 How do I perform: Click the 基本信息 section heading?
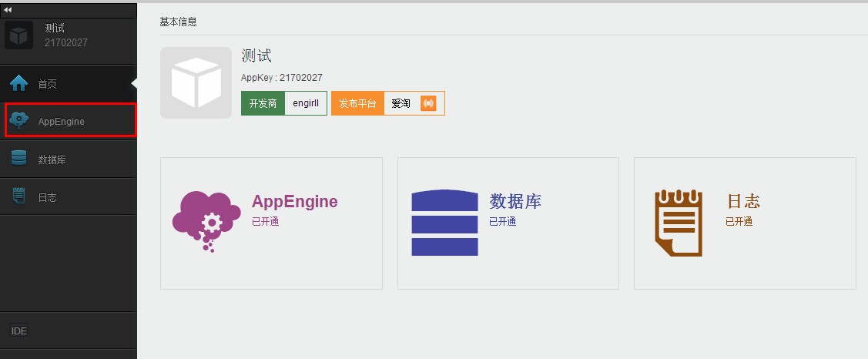click(178, 22)
